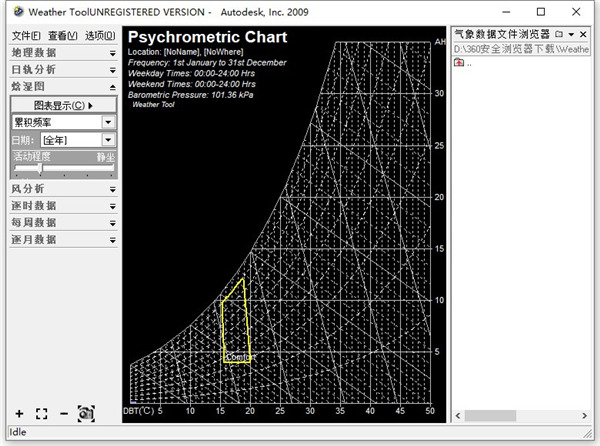The width and height of the screenshot is (600, 446).
Task: Close the 气象数据文件浏览器 panel
Action: pyautogui.click(x=584, y=34)
